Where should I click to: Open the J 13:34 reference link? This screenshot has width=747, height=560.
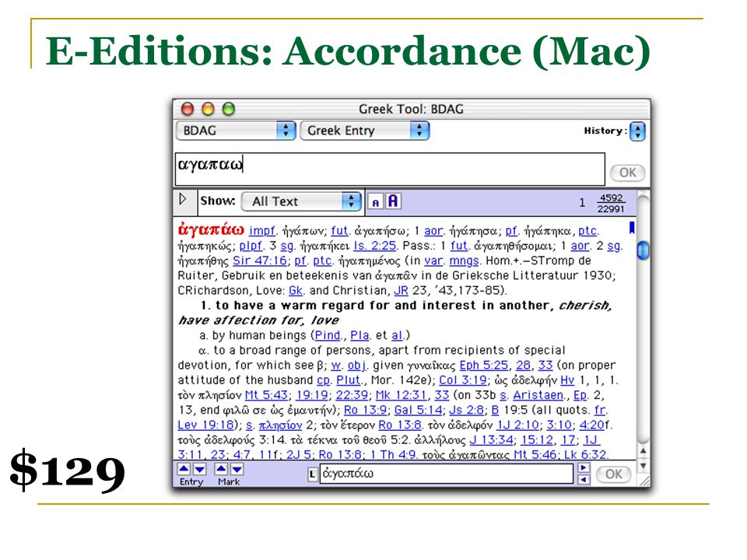491,440
